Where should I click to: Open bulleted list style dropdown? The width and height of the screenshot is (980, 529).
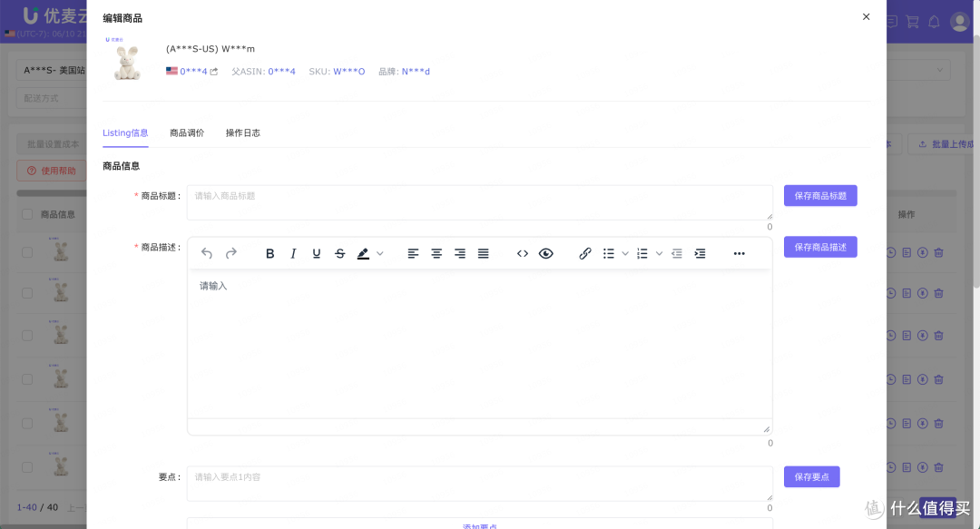(625, 253)
